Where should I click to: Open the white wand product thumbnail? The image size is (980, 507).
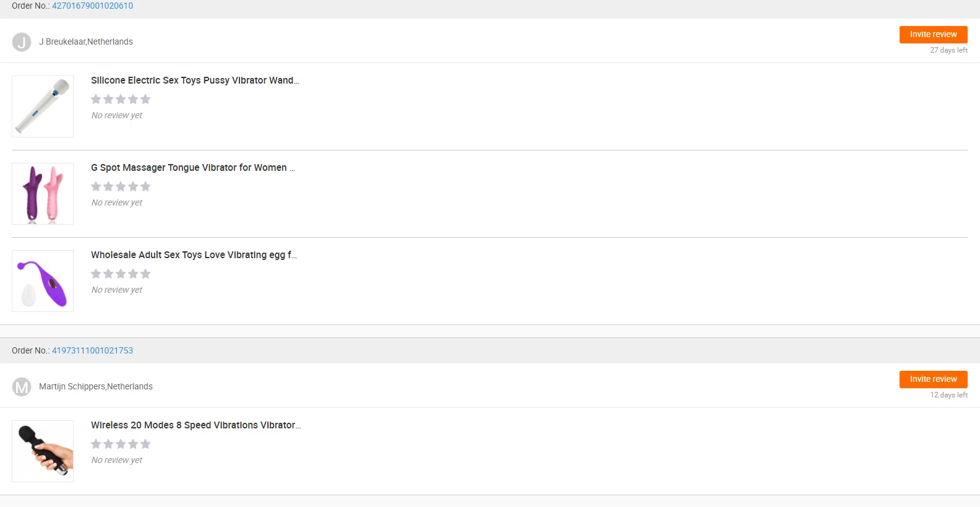(x=43, y=106)
